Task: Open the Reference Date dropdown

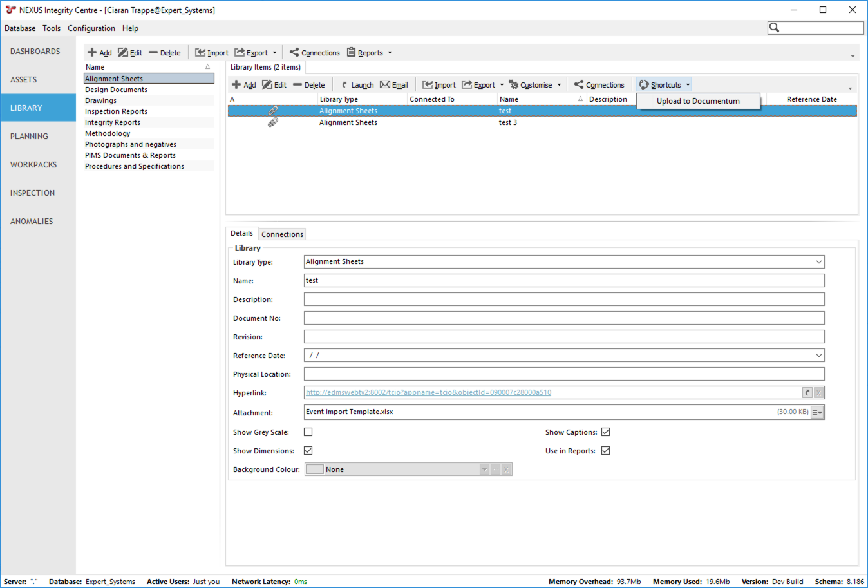Action: tap(818, 356)
